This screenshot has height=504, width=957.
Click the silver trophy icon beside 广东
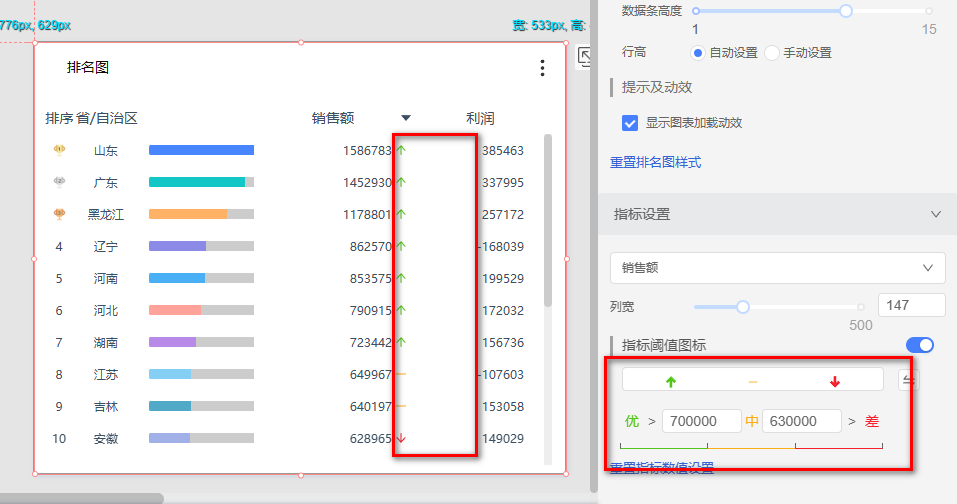tap(59, 182)
